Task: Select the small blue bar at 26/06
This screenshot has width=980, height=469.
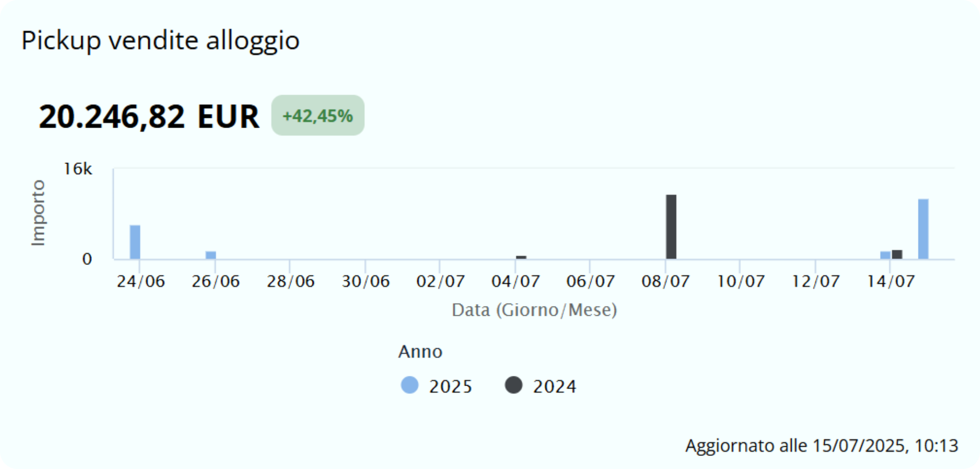Action: tap(211, 255)
